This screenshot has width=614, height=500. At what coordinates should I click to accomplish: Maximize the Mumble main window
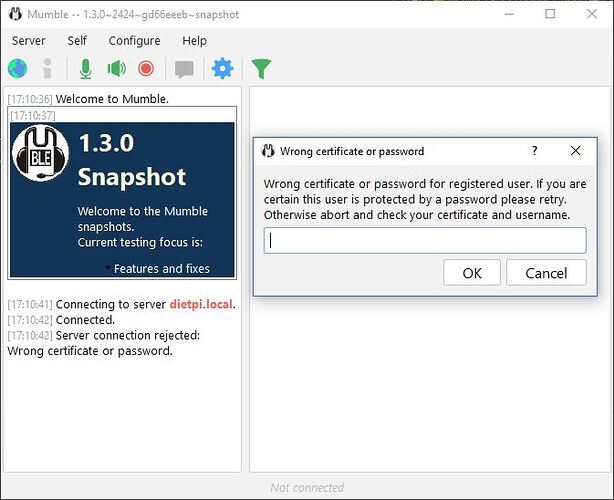point(550,14)
